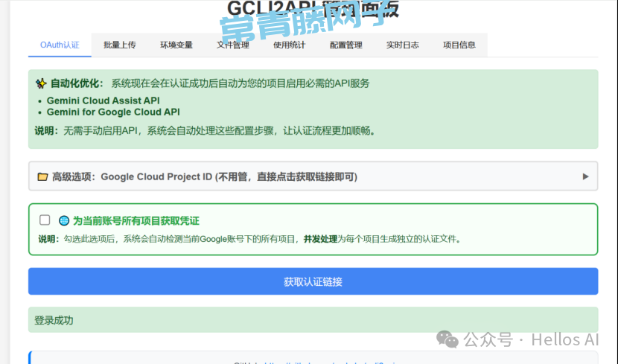Click the rocket icon before 自动化优化
The image size is (618, 364).
[40, 83]
